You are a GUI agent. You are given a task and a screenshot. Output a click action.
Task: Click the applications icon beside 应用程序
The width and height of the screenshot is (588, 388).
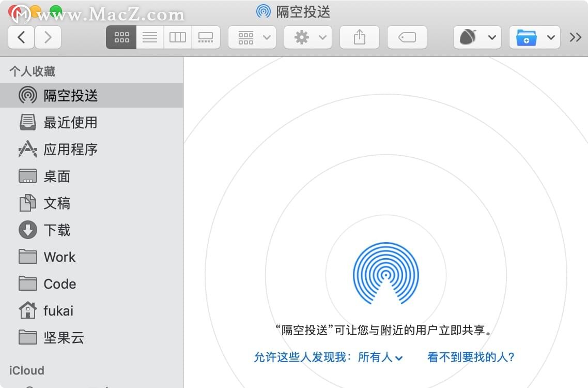tap(28, 149)
